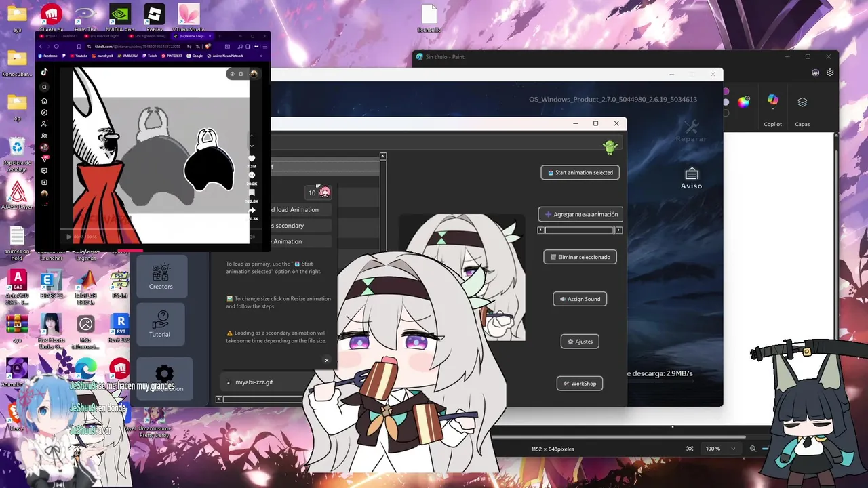Open the Aviso notice icon in launcher
This screenshot has width=868, height=488.
pos(691,179)
